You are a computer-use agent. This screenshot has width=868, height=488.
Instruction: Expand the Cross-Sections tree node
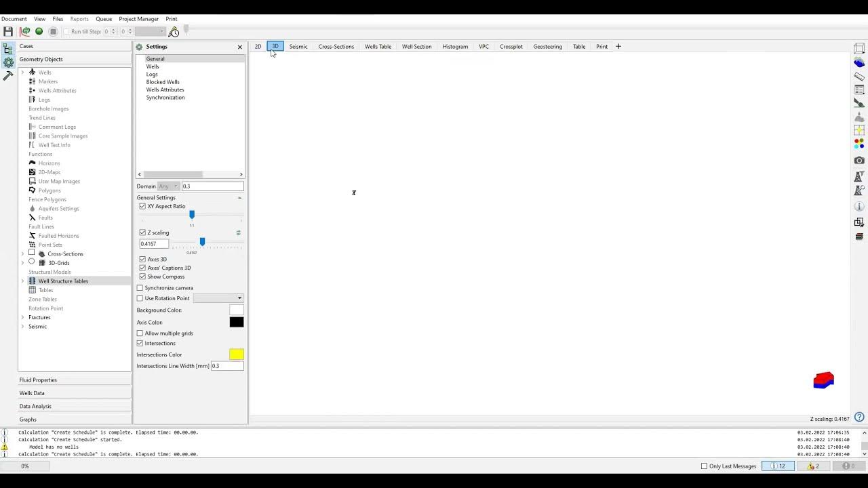tap(22, 253)
